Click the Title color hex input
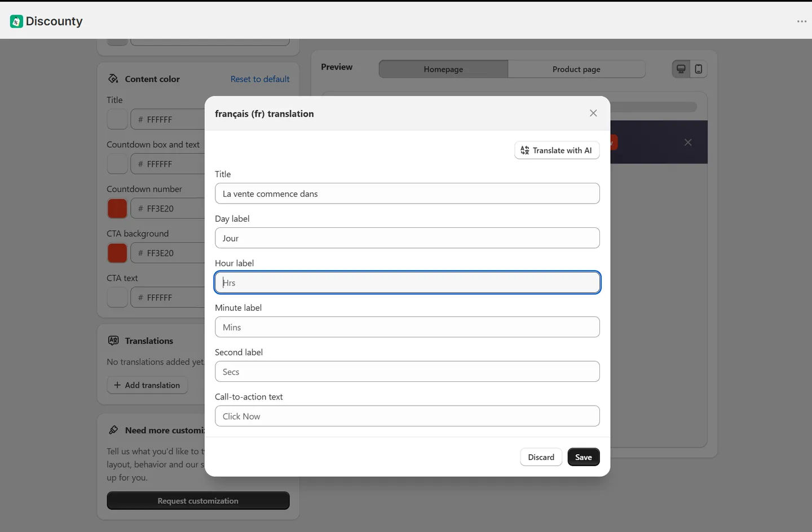The height and width of the screenshot is (532, 812). pos(168,120)
